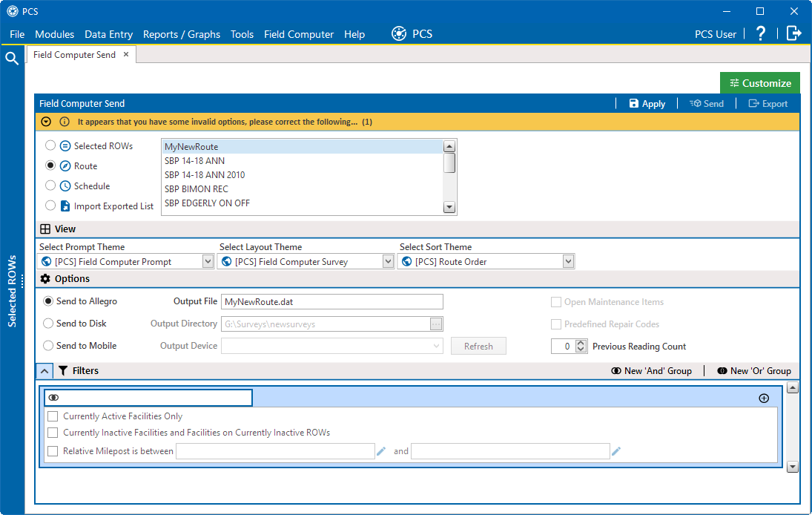Open the Select Sort Theme dropdown arrow
Image resolution: width=812 pixels, height=515 pixels.
[x=569, y=262]
